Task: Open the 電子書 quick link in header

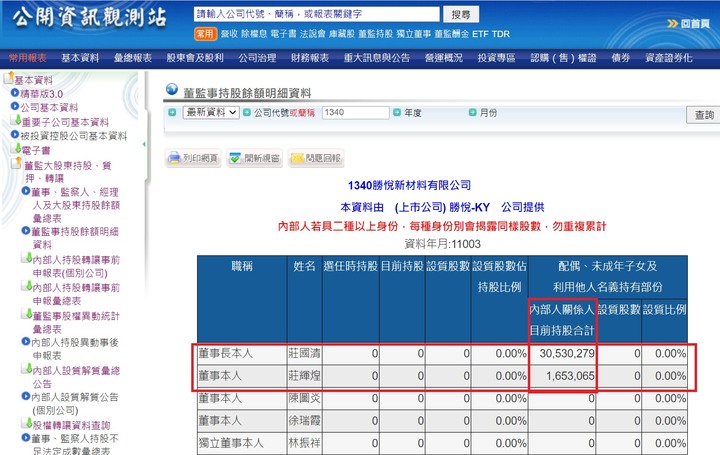Action: (283, 34)
